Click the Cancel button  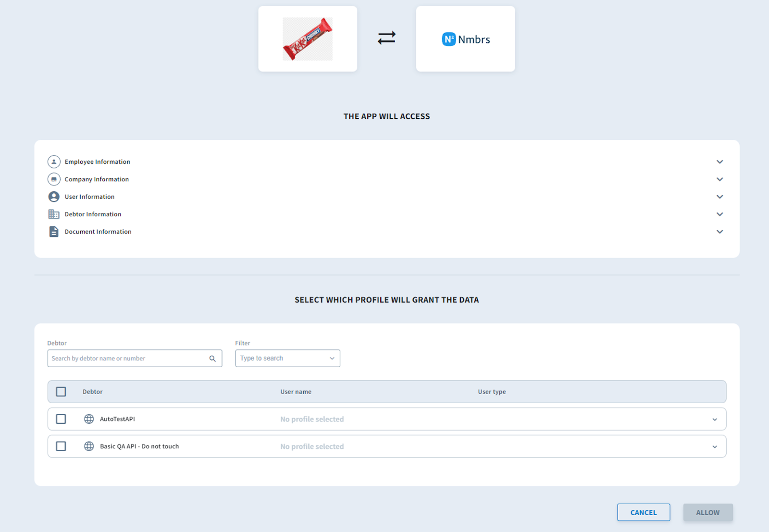[x=644, y=512]
